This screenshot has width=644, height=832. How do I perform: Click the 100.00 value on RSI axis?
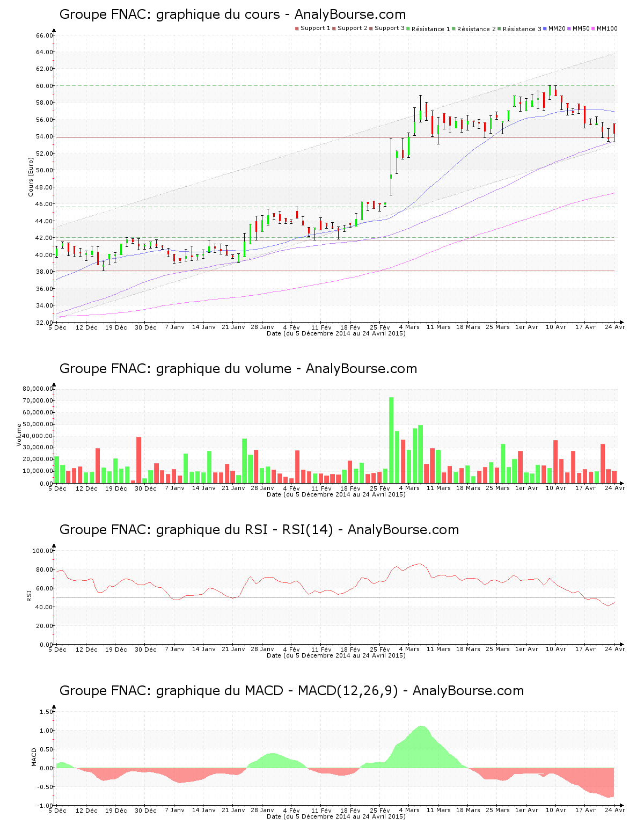click(43, 551)
